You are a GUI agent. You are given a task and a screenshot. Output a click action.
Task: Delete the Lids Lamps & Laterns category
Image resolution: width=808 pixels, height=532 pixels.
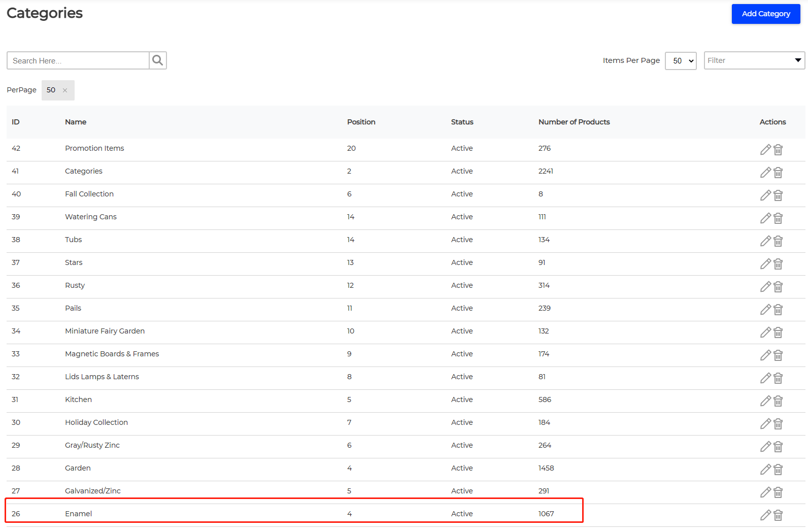(x=778, y=378)
